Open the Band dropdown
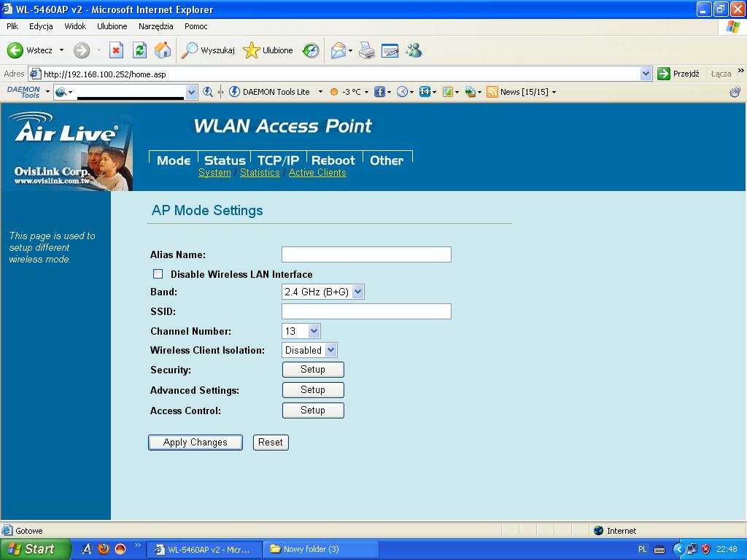Image resolution: width=747 pixels, height=560 pixels. click(322, 292)
